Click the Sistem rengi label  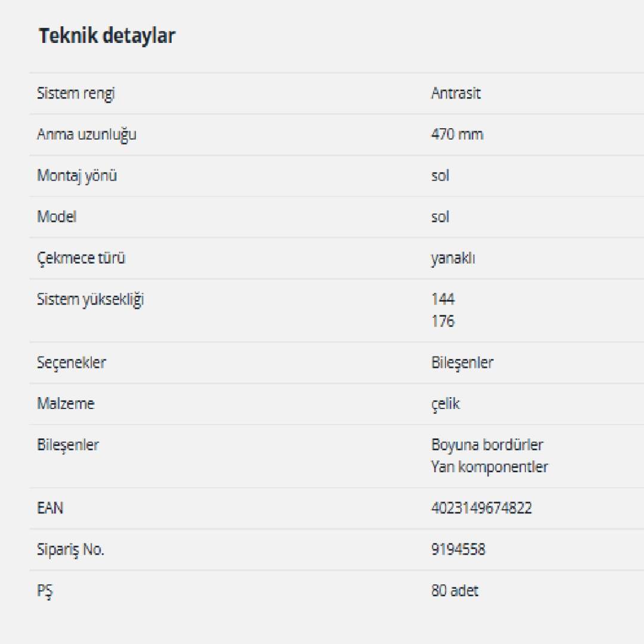point(76,94)
